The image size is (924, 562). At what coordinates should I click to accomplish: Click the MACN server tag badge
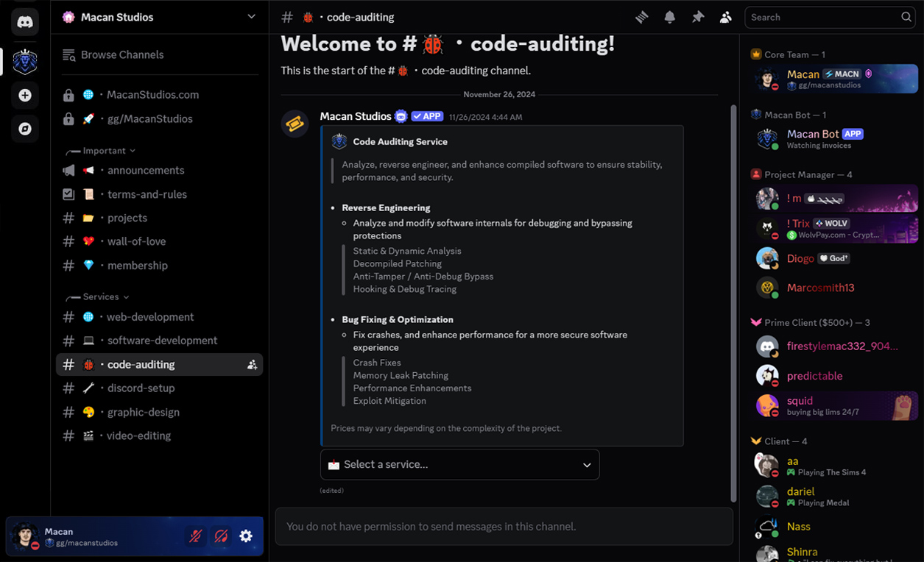point(842,74)
